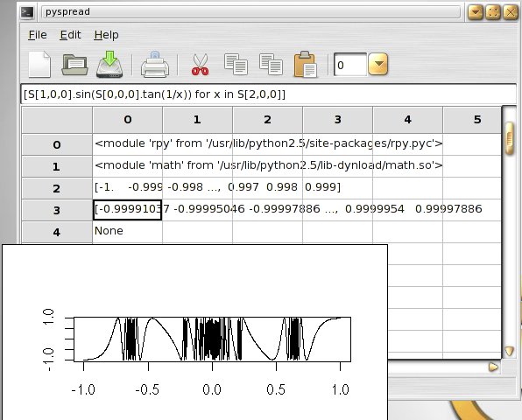Click the table number input field

coord(349,65)
